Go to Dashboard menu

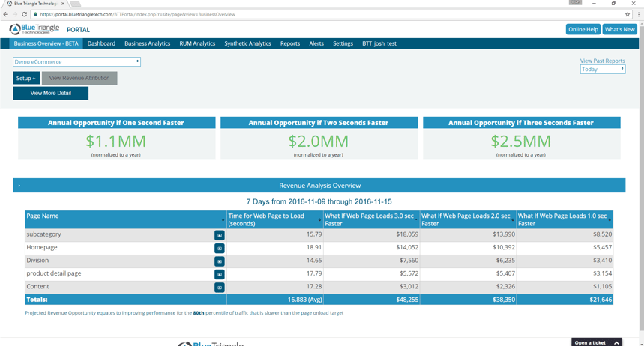click(x=101, y=43)
